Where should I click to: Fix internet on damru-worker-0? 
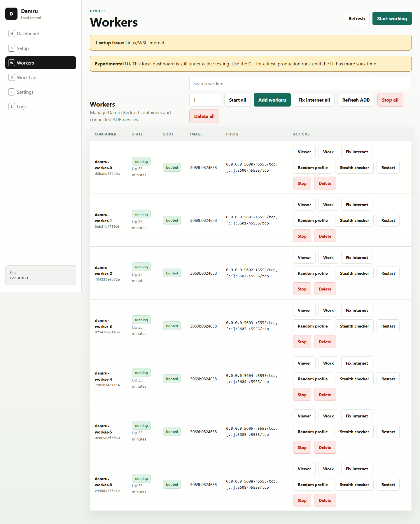click(x=357, y=152)
